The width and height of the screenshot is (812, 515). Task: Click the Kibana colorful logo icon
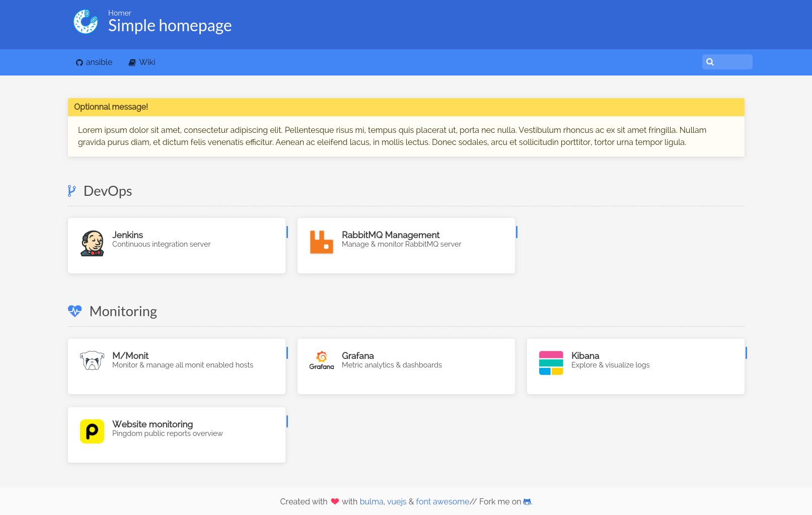[551, 363]
